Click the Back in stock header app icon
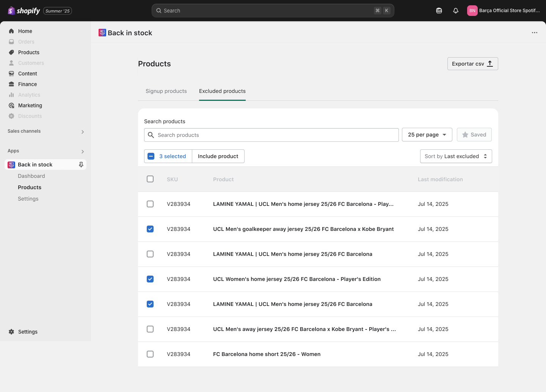This screenshot has width=546, height=392. [102, 33]
